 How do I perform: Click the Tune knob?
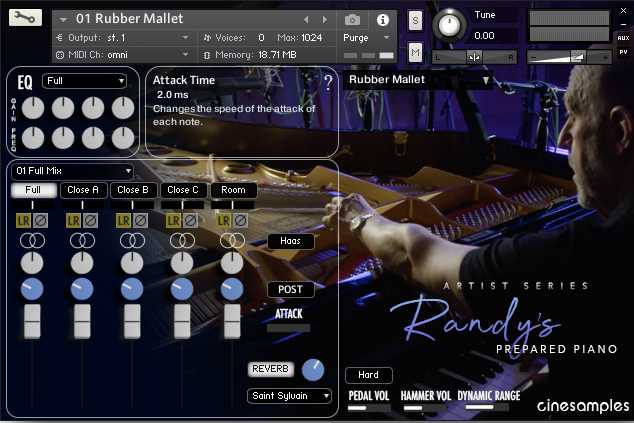449,25
